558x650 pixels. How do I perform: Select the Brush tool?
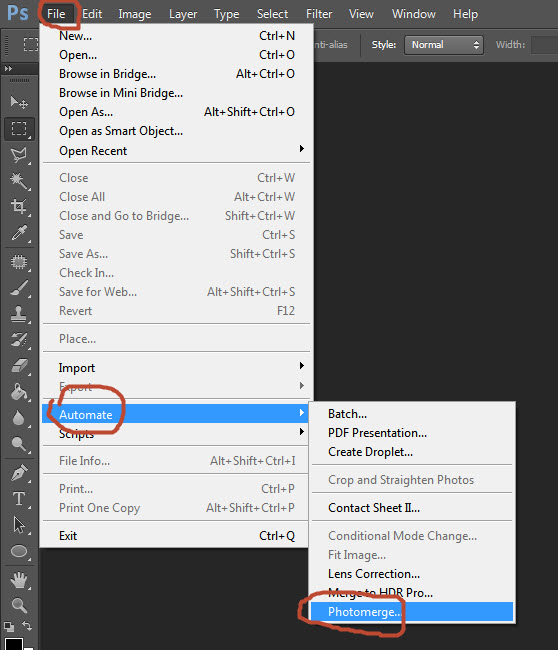click(19, 288)
